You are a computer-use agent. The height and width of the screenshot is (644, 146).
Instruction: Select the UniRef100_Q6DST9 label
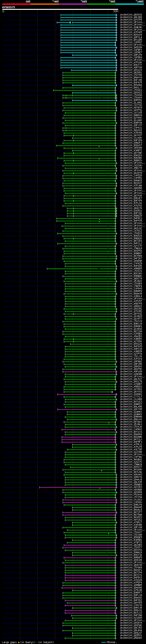131,278
